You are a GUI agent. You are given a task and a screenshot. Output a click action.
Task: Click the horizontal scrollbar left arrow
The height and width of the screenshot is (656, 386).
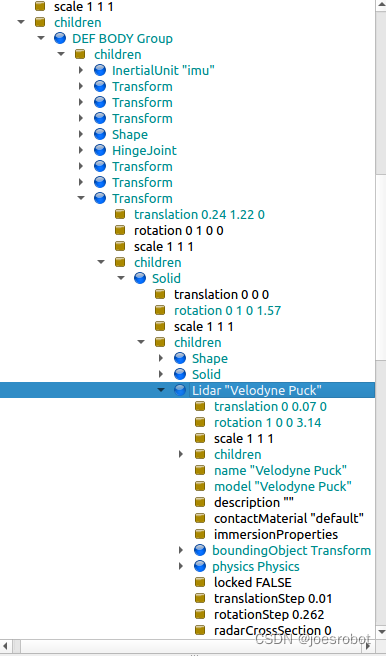coord(5,646)
